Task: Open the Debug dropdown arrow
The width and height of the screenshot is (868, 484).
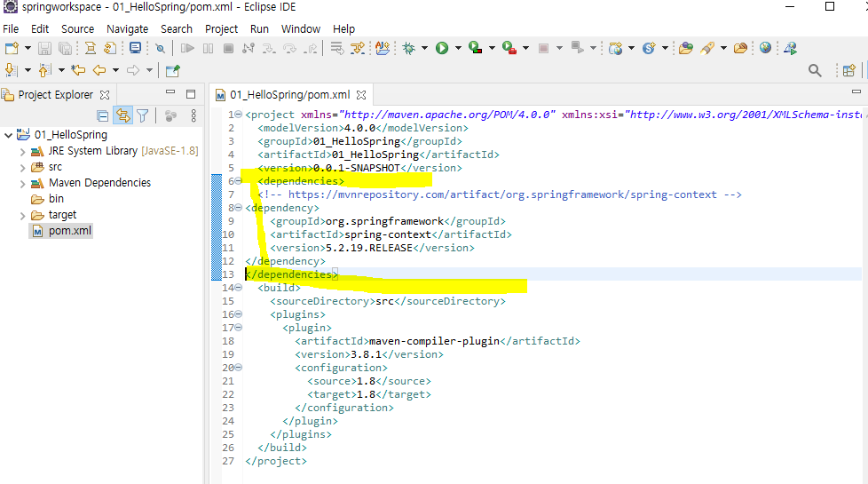Action: (x=424, y=48)
